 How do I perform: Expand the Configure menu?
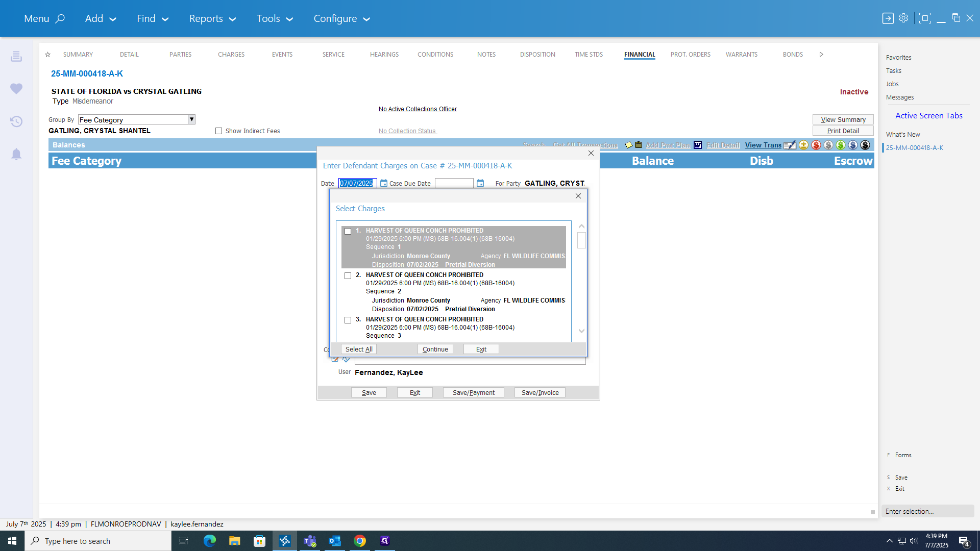tap(341, 18)
